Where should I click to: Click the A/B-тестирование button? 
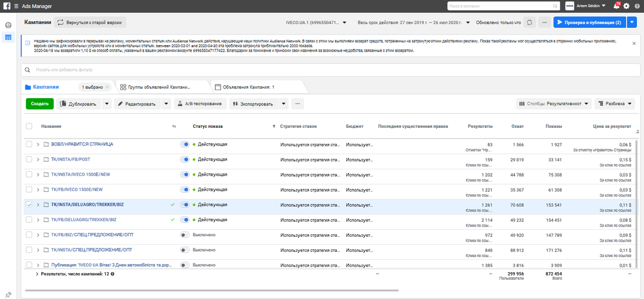point(200,104)
